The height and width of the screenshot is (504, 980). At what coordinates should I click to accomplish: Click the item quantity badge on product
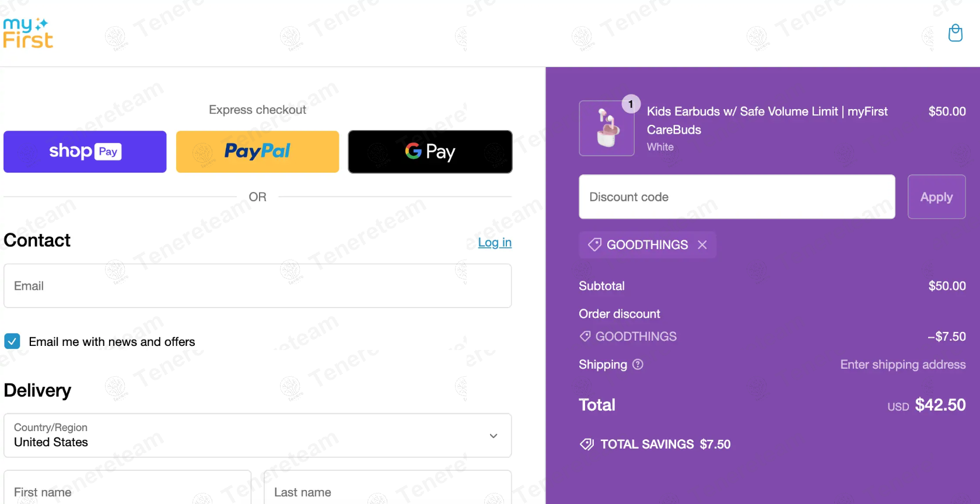pos(631,104)
